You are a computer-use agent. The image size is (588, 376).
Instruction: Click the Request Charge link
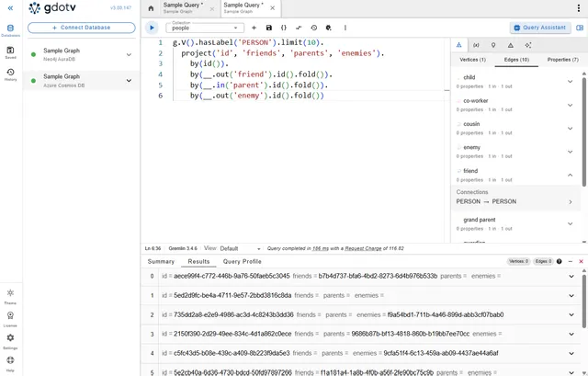363,248
